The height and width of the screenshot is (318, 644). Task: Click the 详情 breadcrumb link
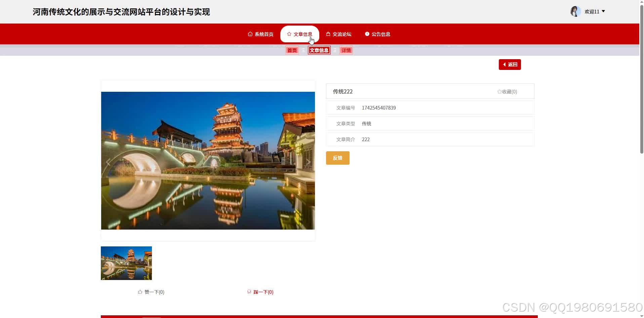[346, 50]
